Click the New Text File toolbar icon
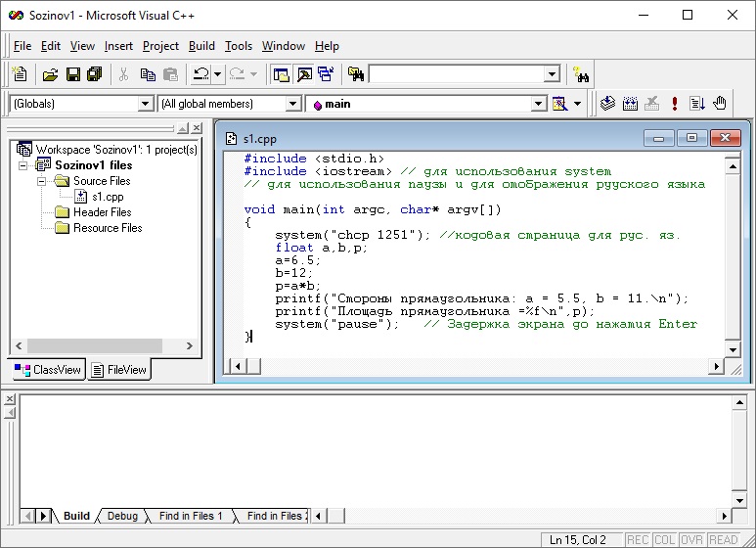This screenshot has height=548, width=756. (x=20, y=74)
